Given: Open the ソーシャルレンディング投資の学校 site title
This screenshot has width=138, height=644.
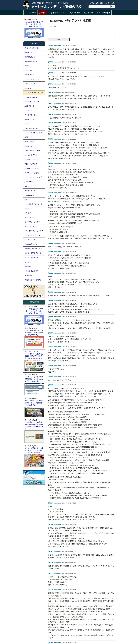Looking at the screenshot, I should tap(56, 7).
